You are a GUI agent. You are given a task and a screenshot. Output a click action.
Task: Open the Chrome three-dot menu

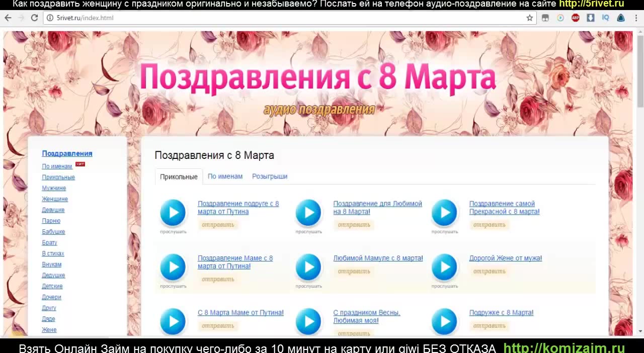coord(635,18)
